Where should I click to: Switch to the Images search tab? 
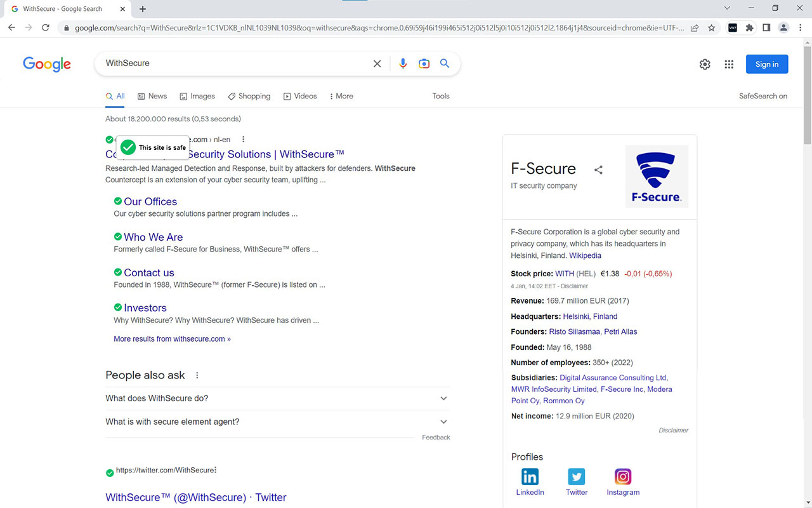click(x=197, y=96)
